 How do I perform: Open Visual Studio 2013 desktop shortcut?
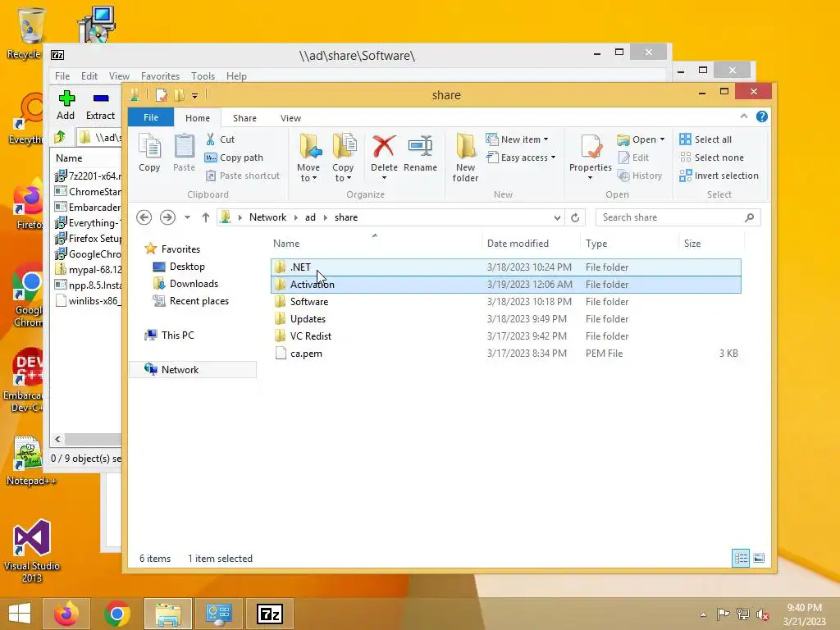pyautogui.click(x=32, y=552)
